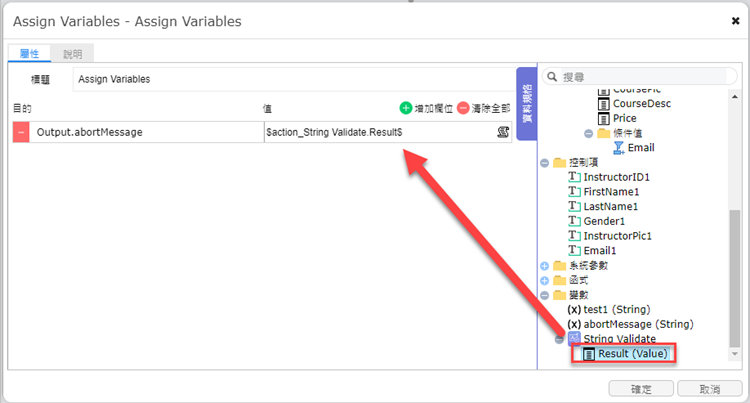Expand the 函式 folder

pyautogui.click(x=544, y=281)
